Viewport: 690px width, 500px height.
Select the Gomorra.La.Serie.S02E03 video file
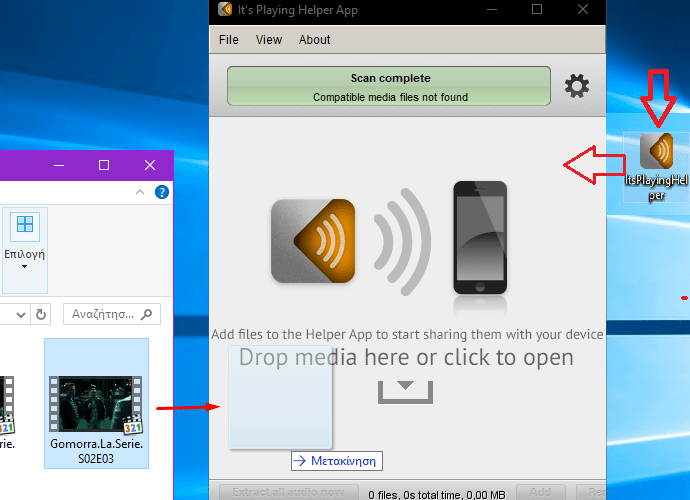(96, 403)
